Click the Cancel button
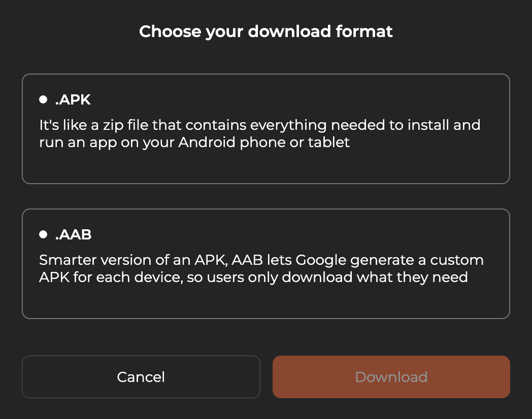 pyautogui.click(x=141, y=377)
